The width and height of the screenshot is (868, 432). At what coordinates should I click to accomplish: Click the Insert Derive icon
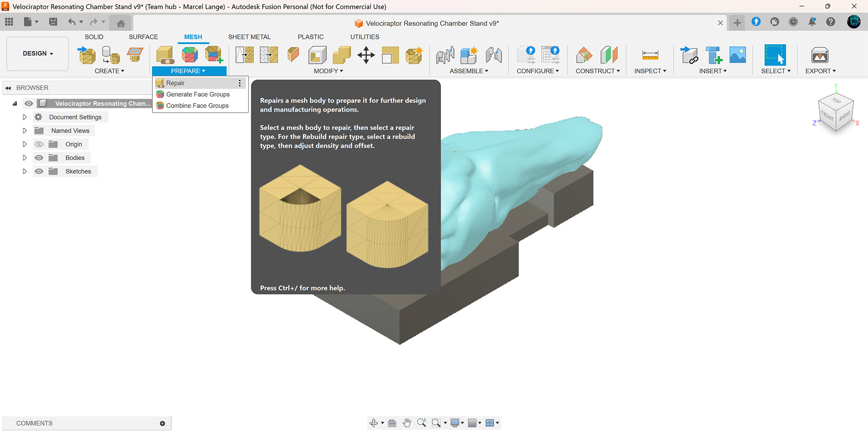coord(689,55)
